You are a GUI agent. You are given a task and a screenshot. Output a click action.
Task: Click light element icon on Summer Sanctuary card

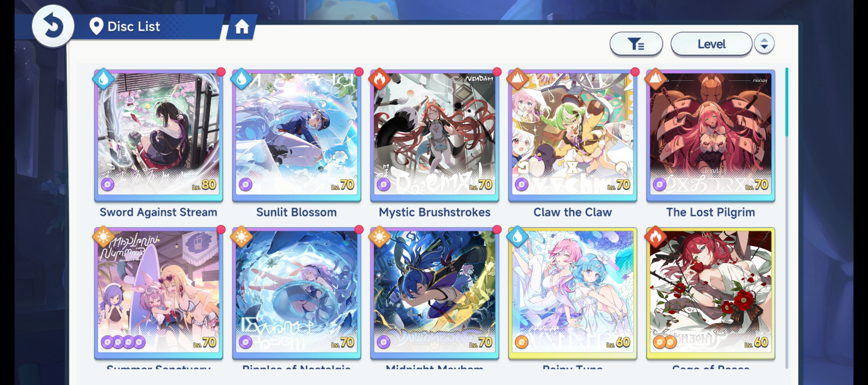[103, 237]
